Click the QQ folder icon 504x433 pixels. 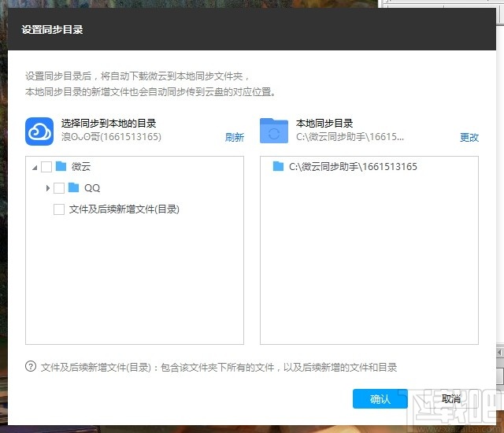pos(73,187)
